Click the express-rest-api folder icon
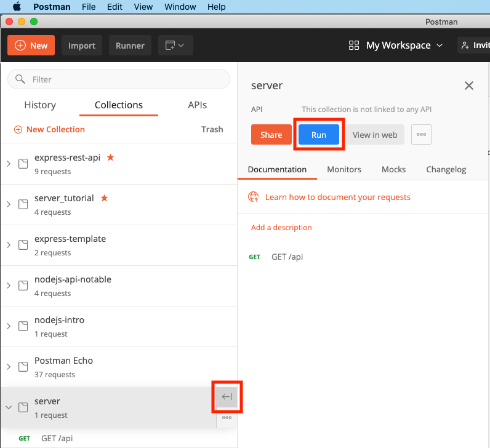Screen dimensions: 490x448 click(23, 164)
